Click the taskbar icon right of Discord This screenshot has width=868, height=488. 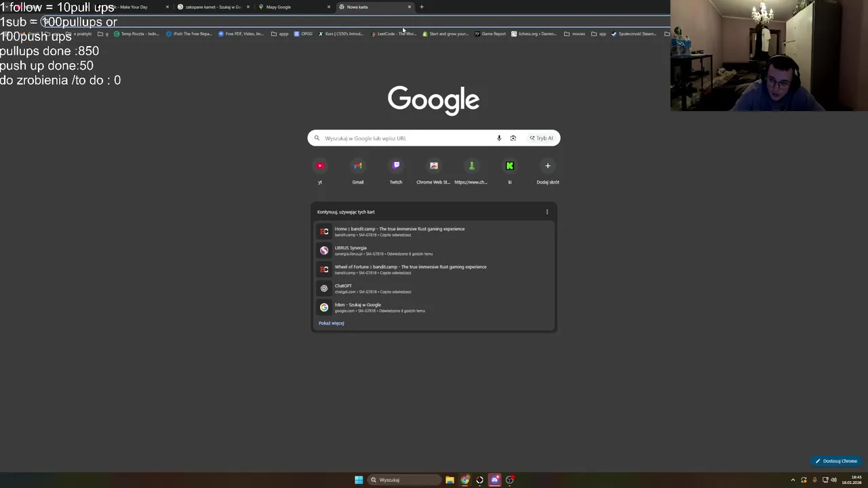click(509, 480)
